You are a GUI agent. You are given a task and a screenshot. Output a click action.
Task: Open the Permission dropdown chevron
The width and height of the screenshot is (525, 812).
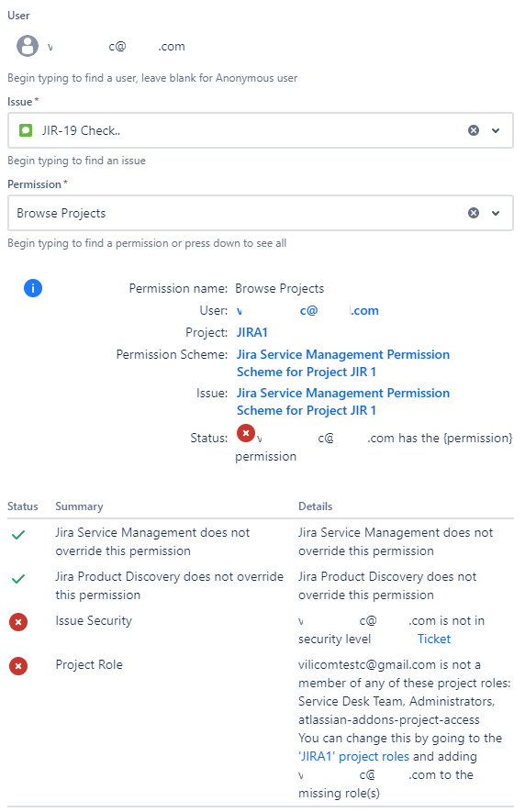pos(496,213)
